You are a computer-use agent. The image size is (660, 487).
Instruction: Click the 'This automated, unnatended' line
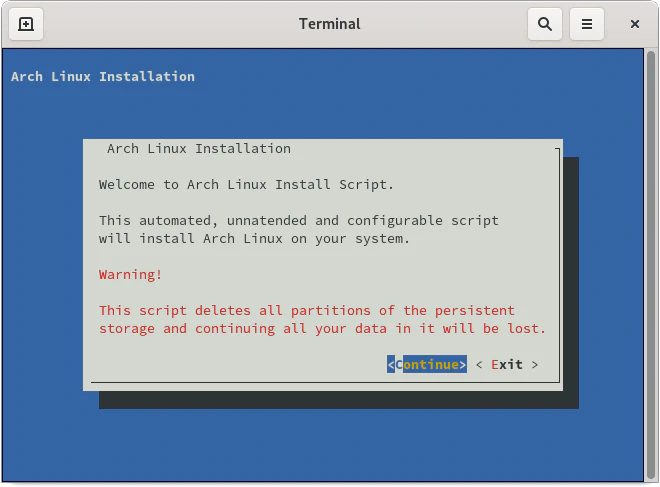(x=298, y=221)
